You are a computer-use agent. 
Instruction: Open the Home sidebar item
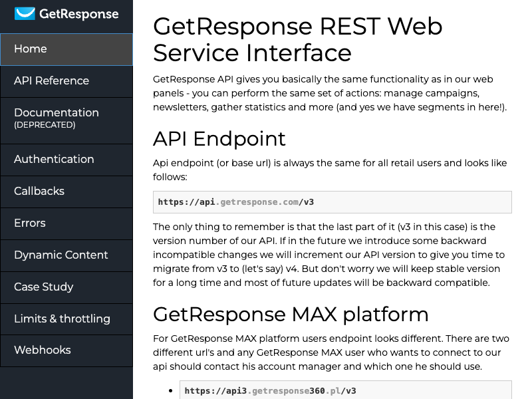(x=66, y=49)
